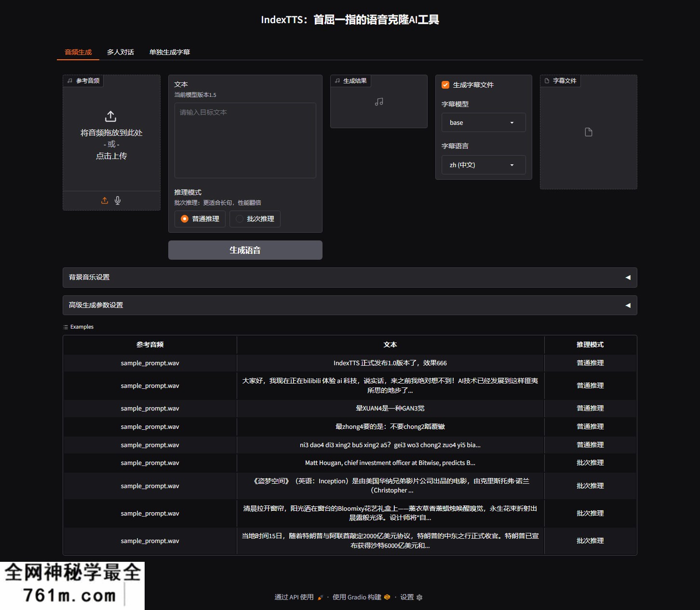Click the 生成结果 audio output area
Viewport: 700px width, 610px height.
point(379,102)
